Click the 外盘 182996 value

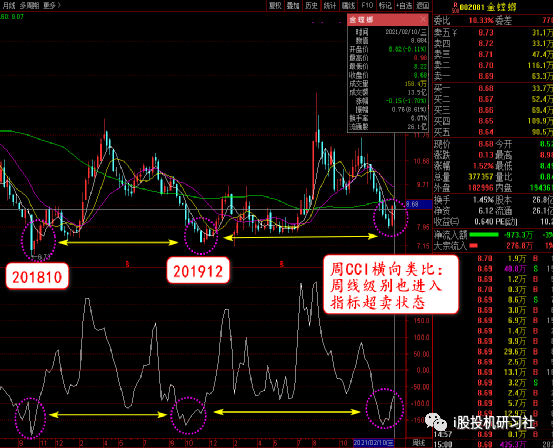pos(481,188)
